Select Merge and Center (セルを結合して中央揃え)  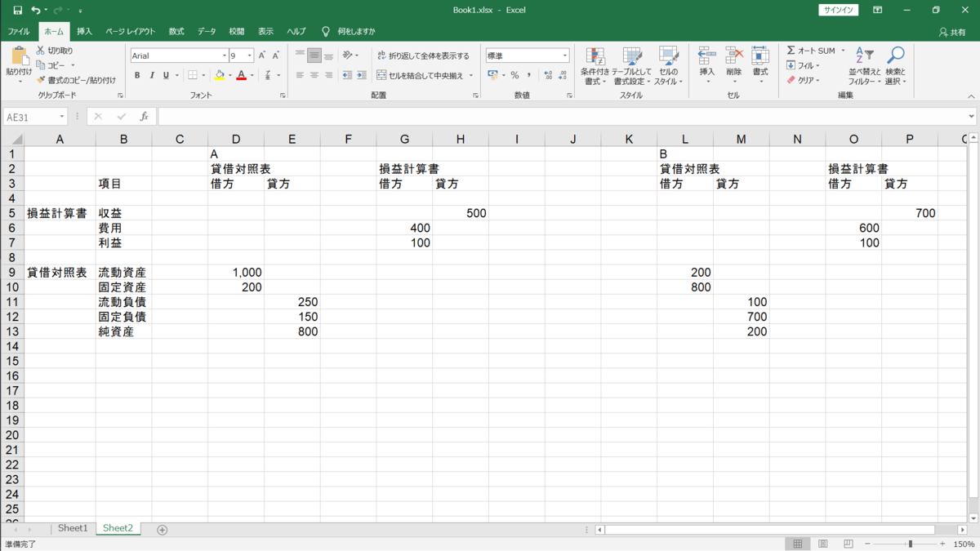[x=418, y=74]
